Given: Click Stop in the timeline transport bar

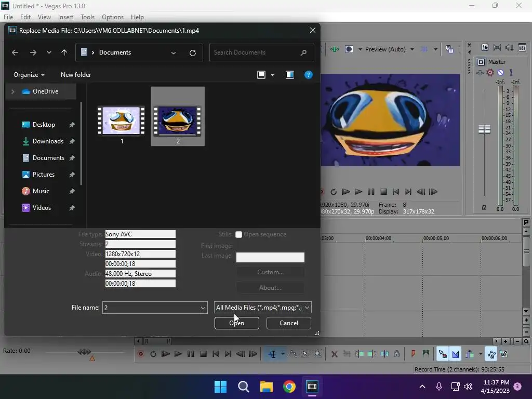Looking at the screenshot, I should pyautogui.click(x=203, y=354).
